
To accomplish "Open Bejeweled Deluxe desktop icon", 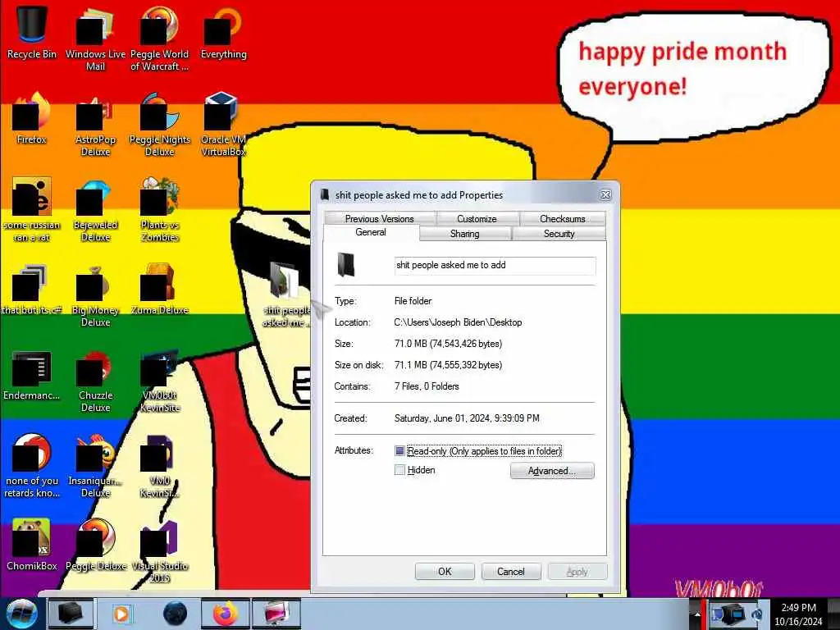I will [95, 209].
